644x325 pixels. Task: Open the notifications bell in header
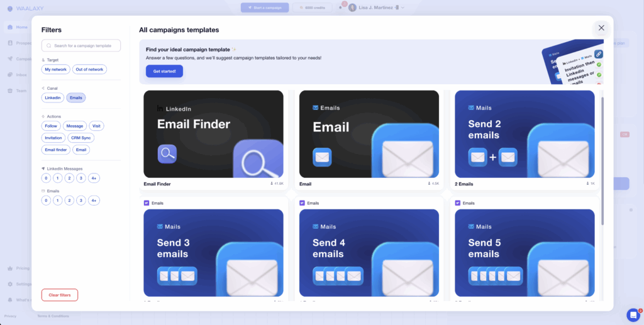(340, 8)
